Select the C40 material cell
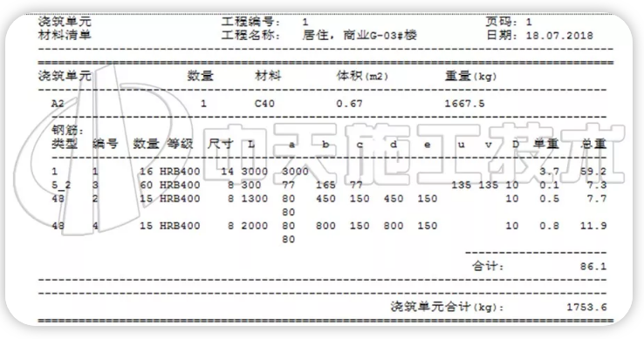The width and height of the screenshot is (644, 339). [x=264, y=104]
